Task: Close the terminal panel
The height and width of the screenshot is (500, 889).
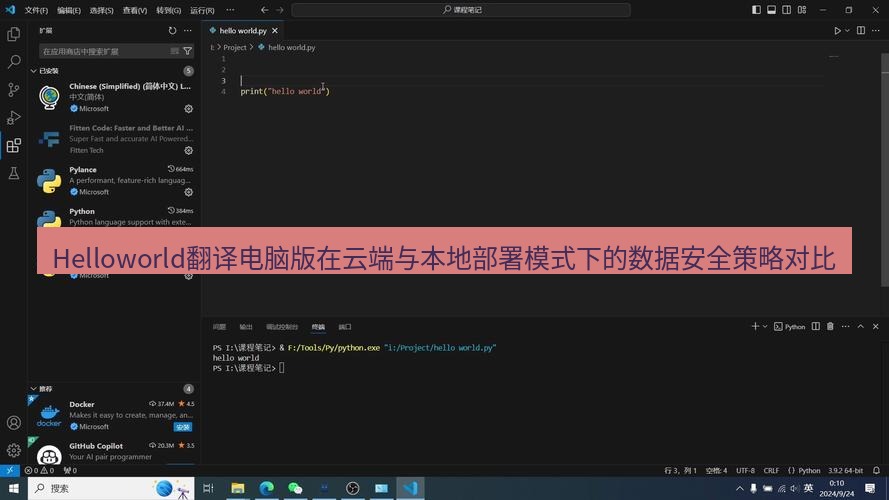Action: [875, 326]
